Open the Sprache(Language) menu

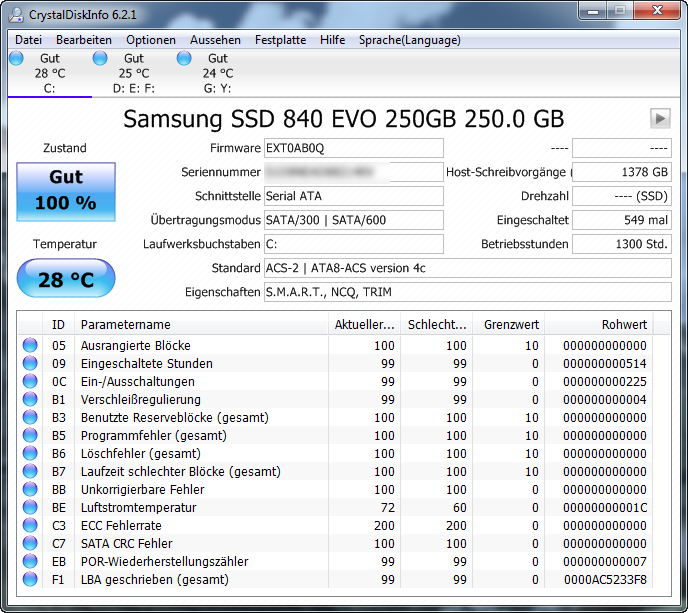pos(410,40)
